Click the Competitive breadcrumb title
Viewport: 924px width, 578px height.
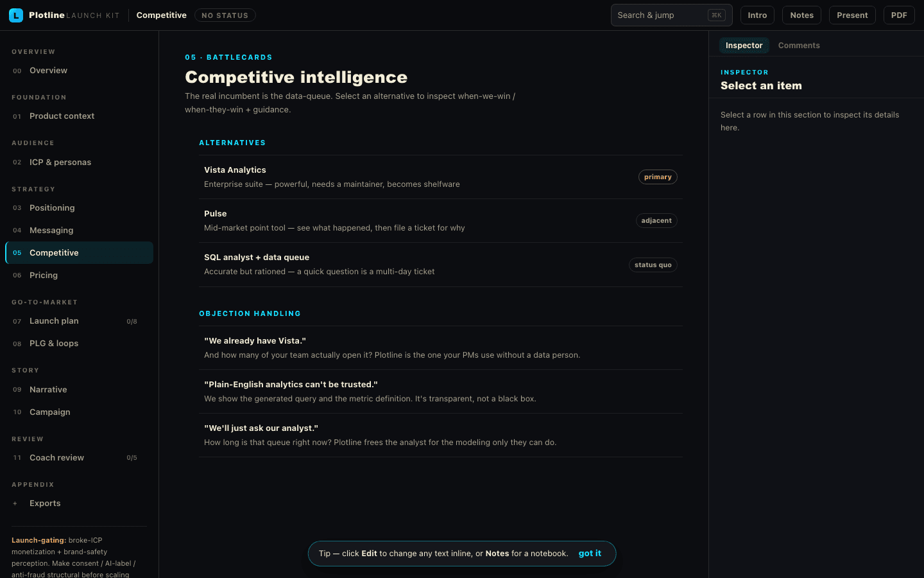[x=161, y=15]
